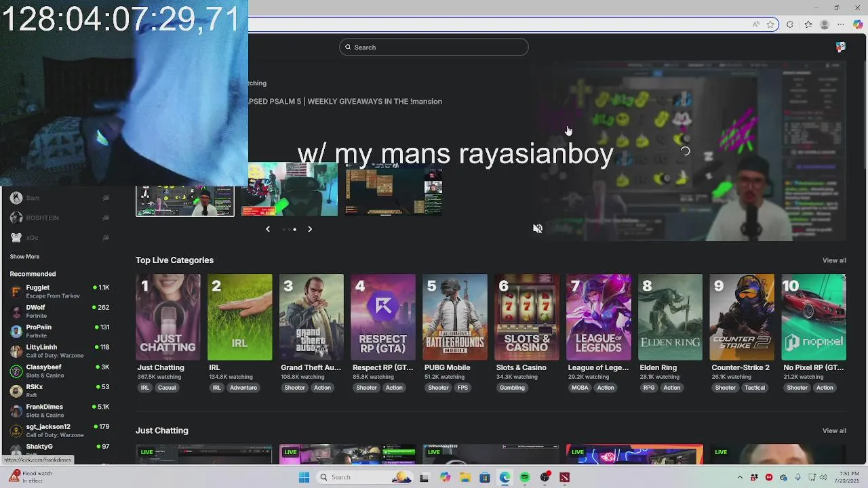
Task: Open Windows Start menu
Action: 304,477
